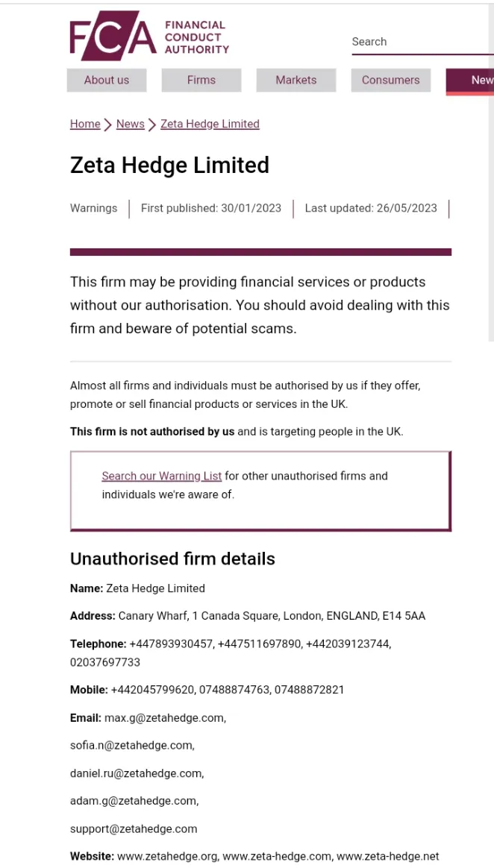Open the Firms menu
The width and height of the screenshot is (494, 868).
click(x=201, y=81)
